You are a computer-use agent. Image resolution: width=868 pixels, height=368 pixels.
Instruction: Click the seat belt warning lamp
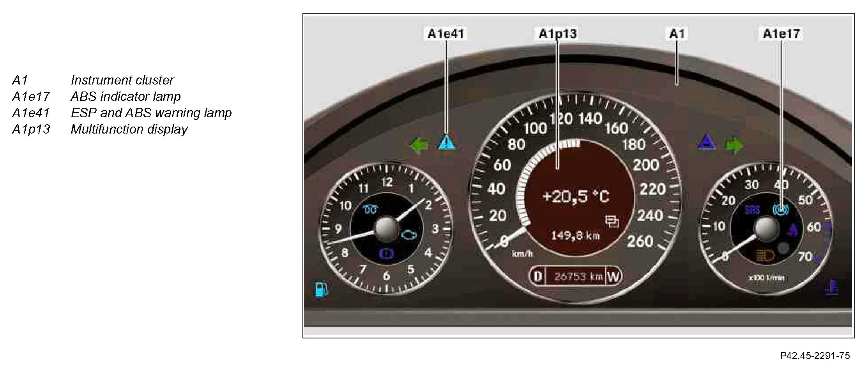pyautogui.click(x=792, y=231)
